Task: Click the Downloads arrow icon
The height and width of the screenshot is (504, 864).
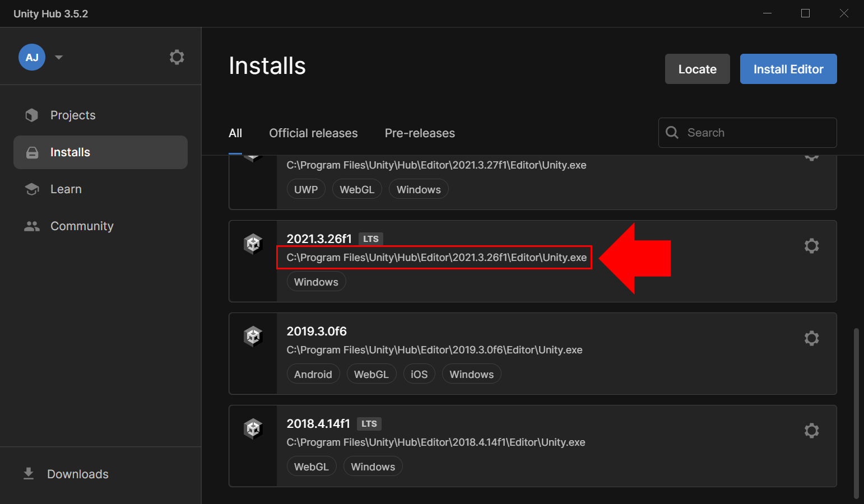Action: 29,474
